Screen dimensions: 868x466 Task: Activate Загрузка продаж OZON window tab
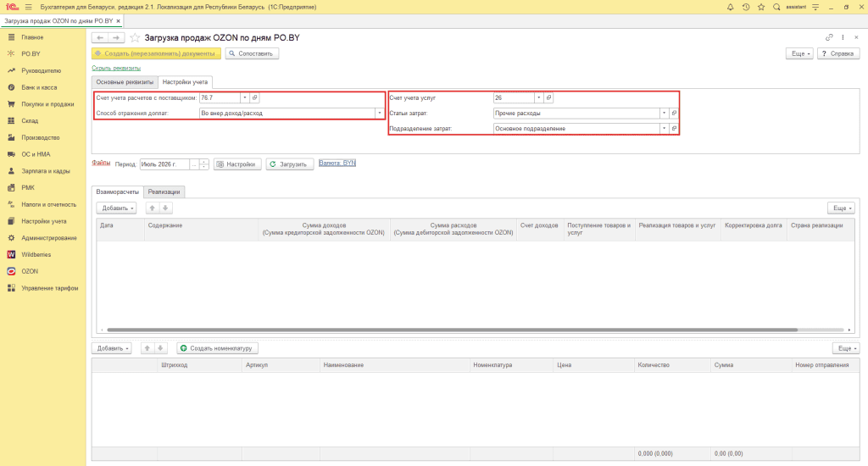58,21
